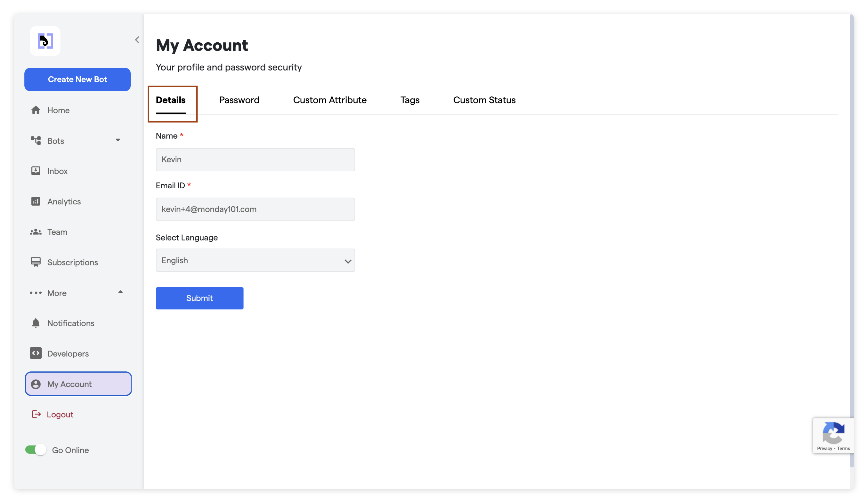
Task: Open Notifications bell icon
Action: point(36,323)
